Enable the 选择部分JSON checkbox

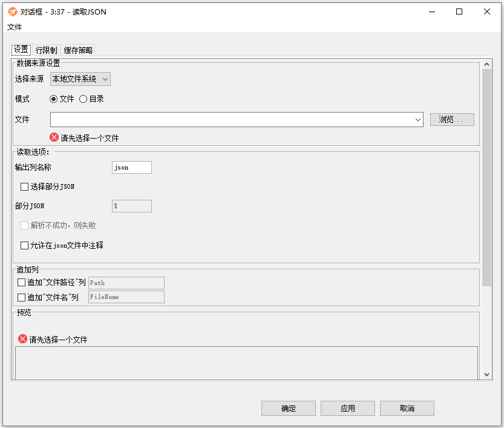(25, 186)
